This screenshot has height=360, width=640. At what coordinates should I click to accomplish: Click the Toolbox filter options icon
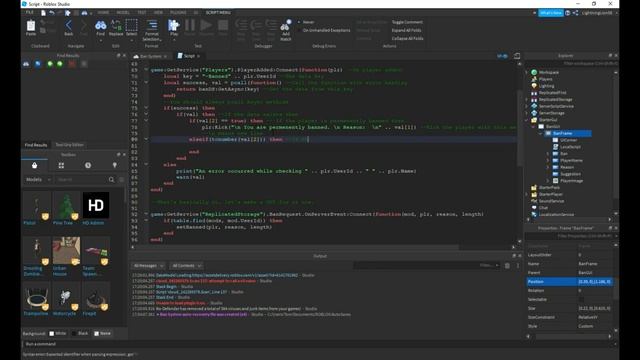tap(121, 180)
